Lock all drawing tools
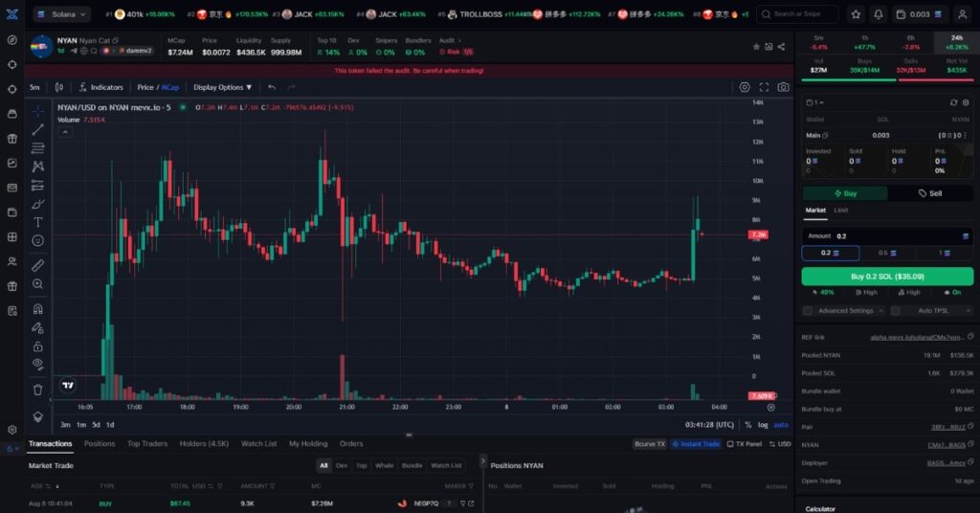The image size is (980, 513). 37,346
